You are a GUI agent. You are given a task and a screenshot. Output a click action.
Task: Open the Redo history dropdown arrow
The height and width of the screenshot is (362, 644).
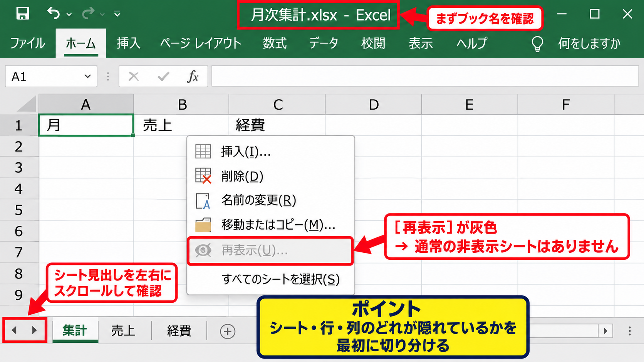(102, 15)
